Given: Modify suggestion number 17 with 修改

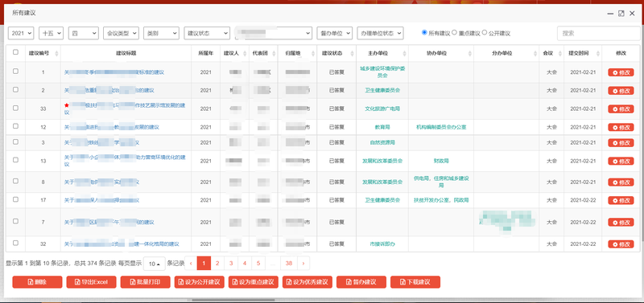Looking at the screenshot, I should [621, 200].
